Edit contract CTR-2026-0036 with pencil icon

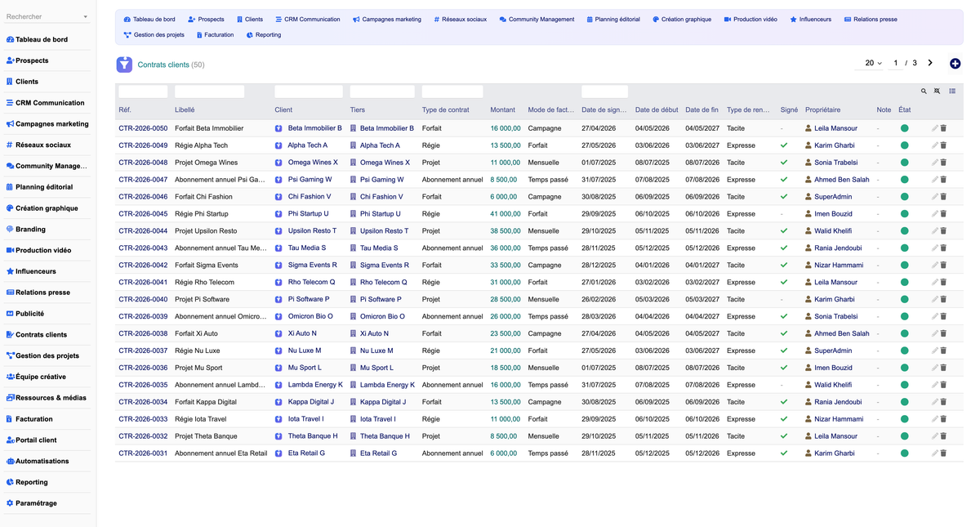(934, 368)
